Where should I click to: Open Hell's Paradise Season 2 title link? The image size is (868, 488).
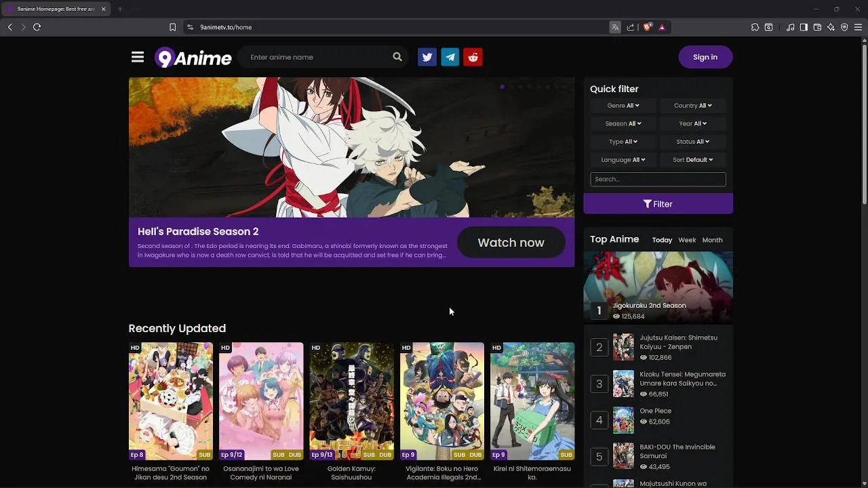coord(198,232)
